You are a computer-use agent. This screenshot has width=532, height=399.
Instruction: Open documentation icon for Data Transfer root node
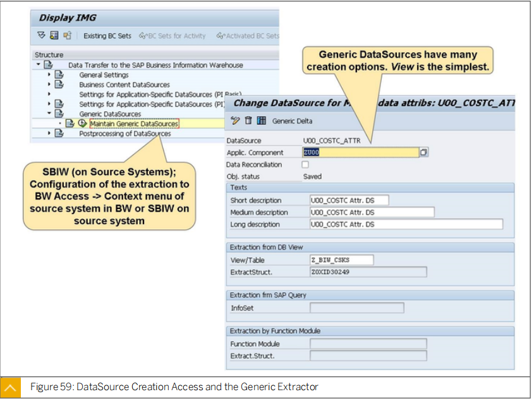click(x=49, y=64)
